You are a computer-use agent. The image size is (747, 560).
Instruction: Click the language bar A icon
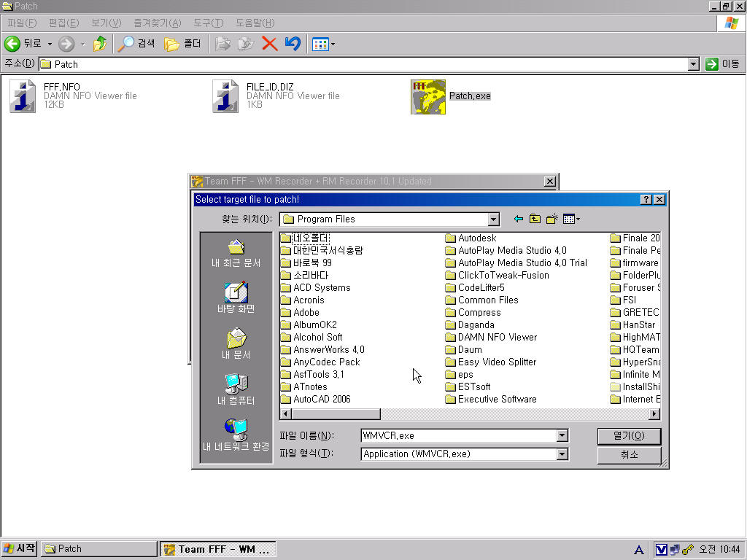tap(639, 550)
